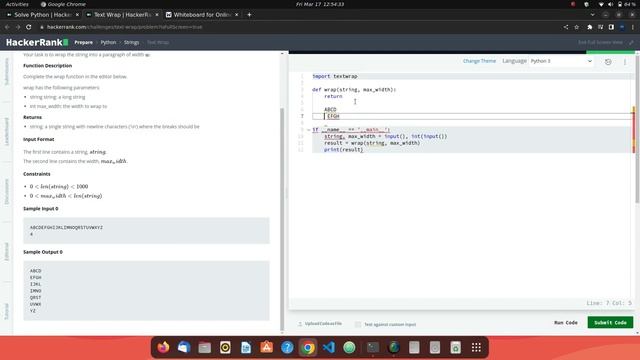Collapse the if __name__ code fold arrow
Viewport: 640px width, 360px height.
pos(309,130)
